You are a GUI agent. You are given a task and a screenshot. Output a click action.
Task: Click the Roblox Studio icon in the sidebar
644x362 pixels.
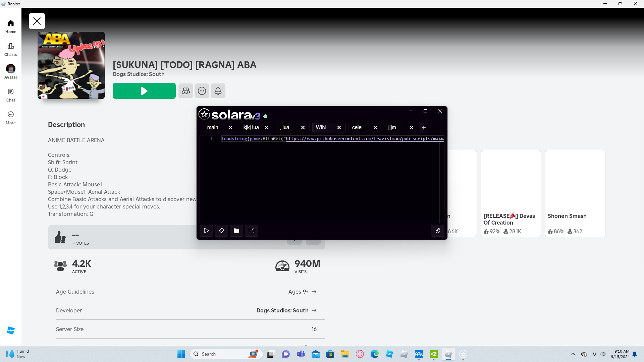click(11, 330)
